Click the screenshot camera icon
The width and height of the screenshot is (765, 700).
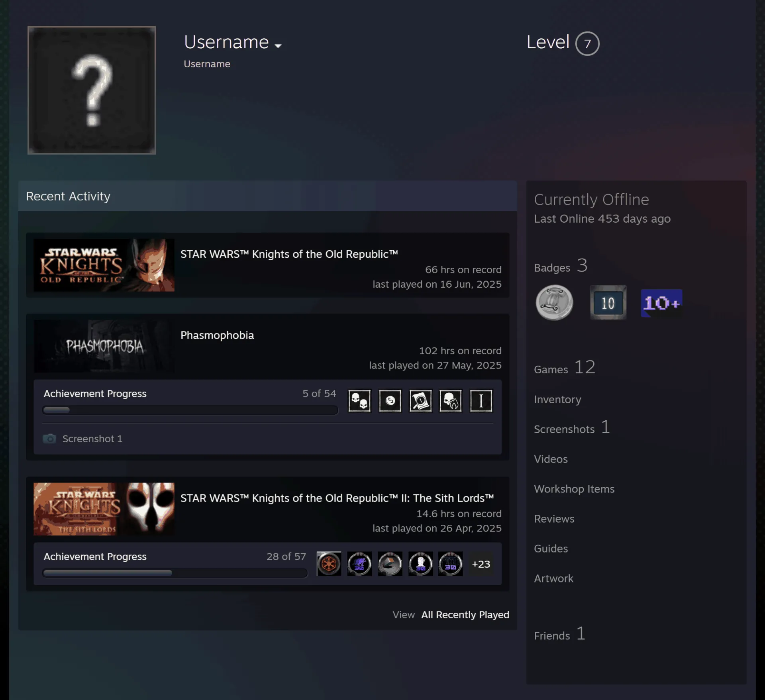click(49, 439)
